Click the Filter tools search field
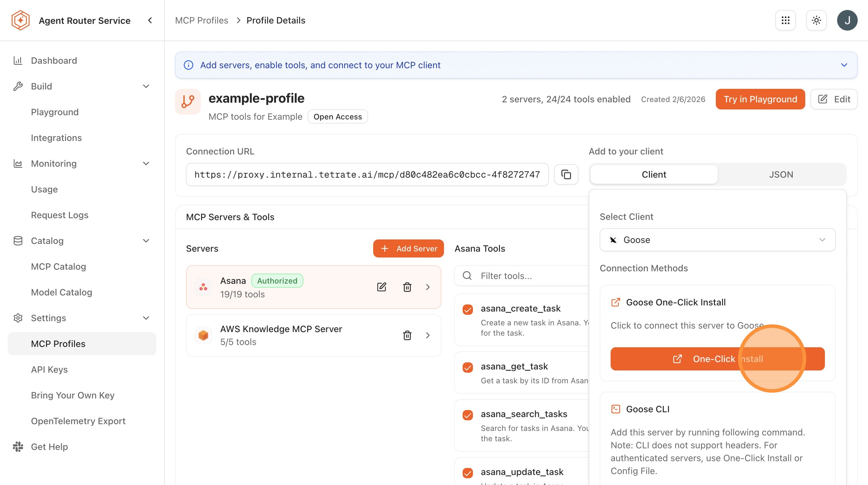This screenshot has height=485, width=868. (x=522, y=276)
